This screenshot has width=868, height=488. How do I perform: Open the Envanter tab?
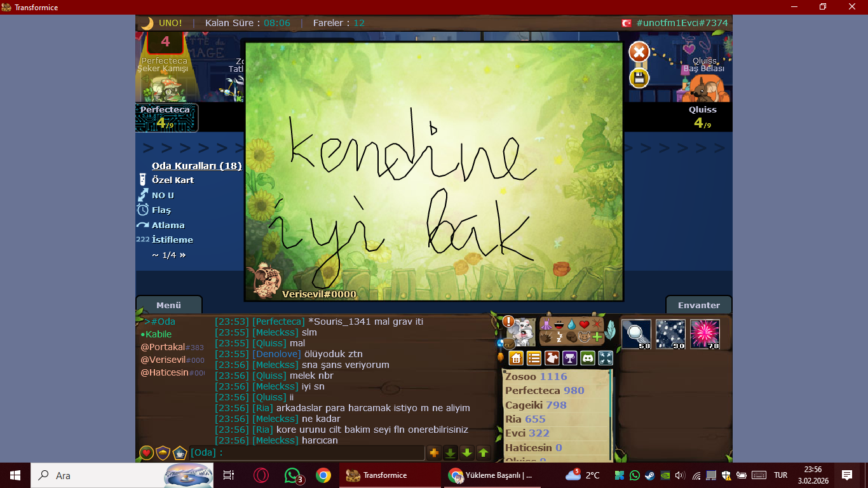coord(699,305)
